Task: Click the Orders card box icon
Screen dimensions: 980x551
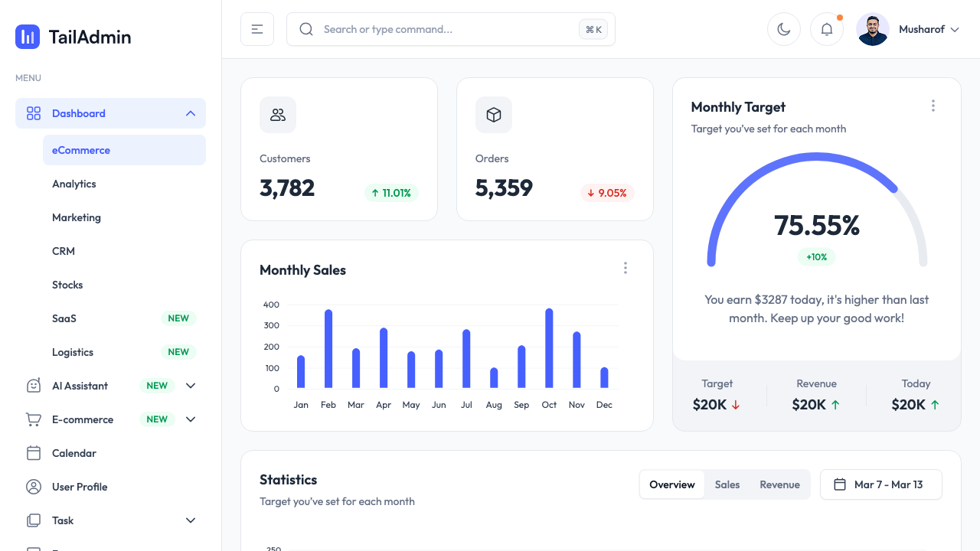Action: (x=493, y=115)
